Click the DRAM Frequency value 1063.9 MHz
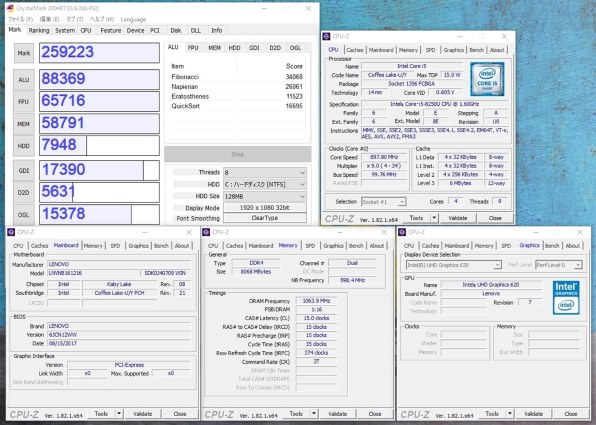Viewport: 596px width, 425px height. click(316, 301)
